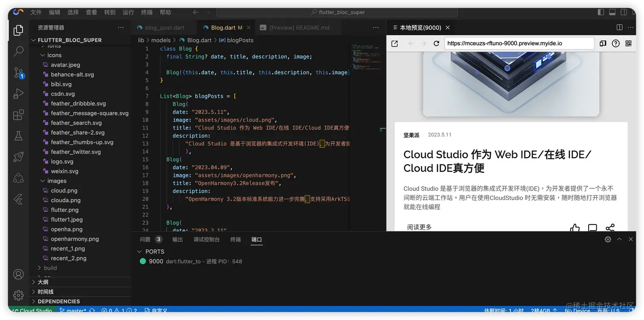Expand the PORTS section chevron
Image resolution: width=644 pixels, height=320 pixels.
[139, 251]
